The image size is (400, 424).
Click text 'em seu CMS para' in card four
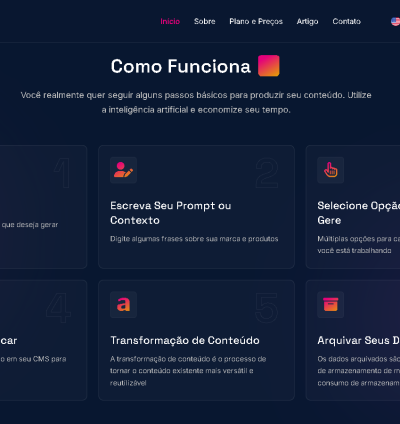coord(36,359)
